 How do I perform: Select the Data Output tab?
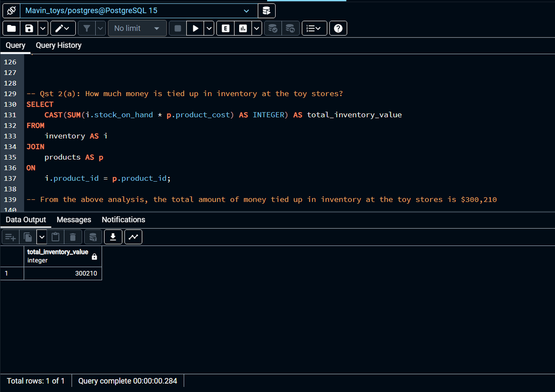[26, 220]
